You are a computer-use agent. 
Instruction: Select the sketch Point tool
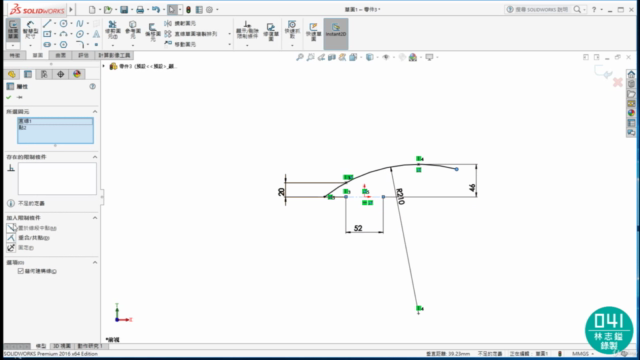96,44
